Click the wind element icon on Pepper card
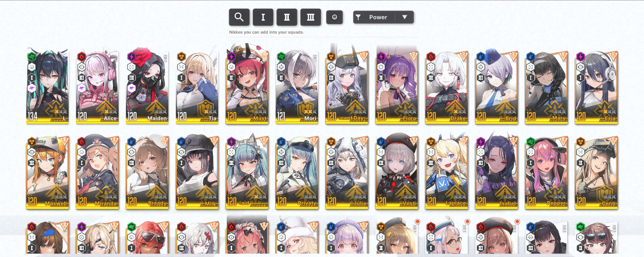Image resolution: width=644 pixels, height=257 pixels. tap(530, 142)
